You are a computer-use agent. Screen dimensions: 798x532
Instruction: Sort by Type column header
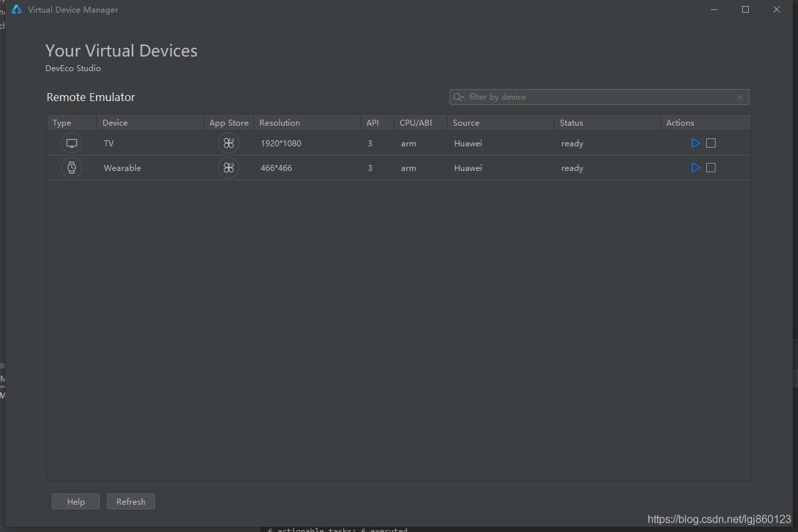[72, 122]
